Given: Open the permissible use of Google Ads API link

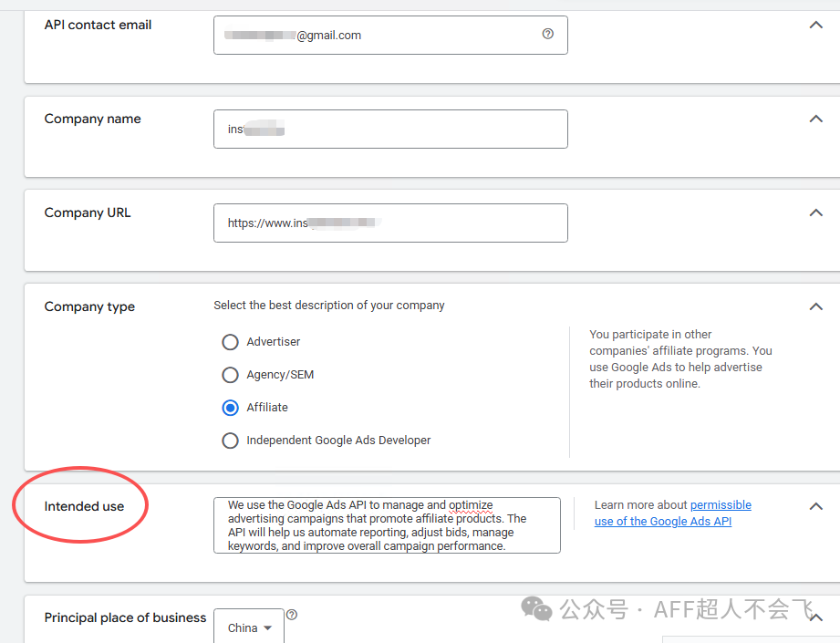Looking at the screenshot, I should (x=673, y=513).
